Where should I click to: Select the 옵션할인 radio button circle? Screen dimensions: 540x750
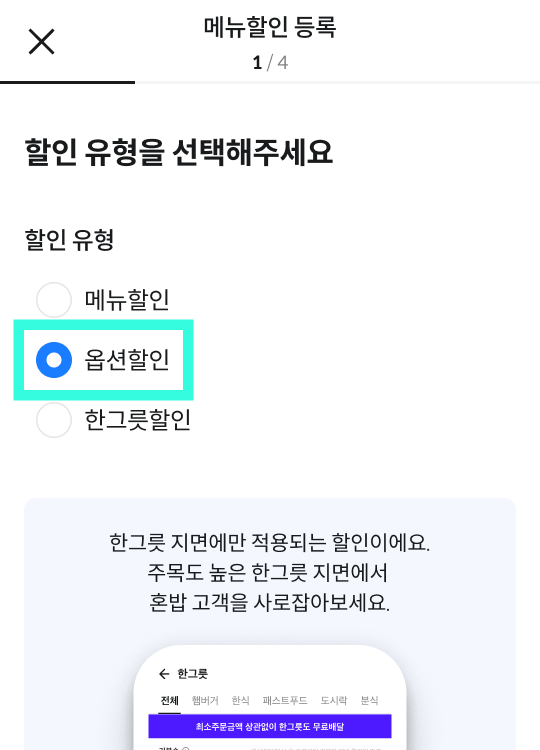54,360
